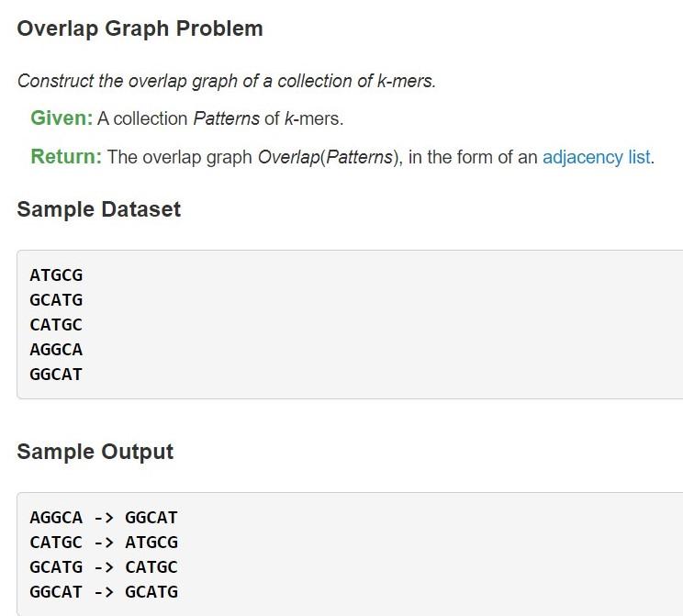Image resolution: width=683 pixels, height=616 pixels.
Task: Click the green "Return:" label
Action: (66, 156)
